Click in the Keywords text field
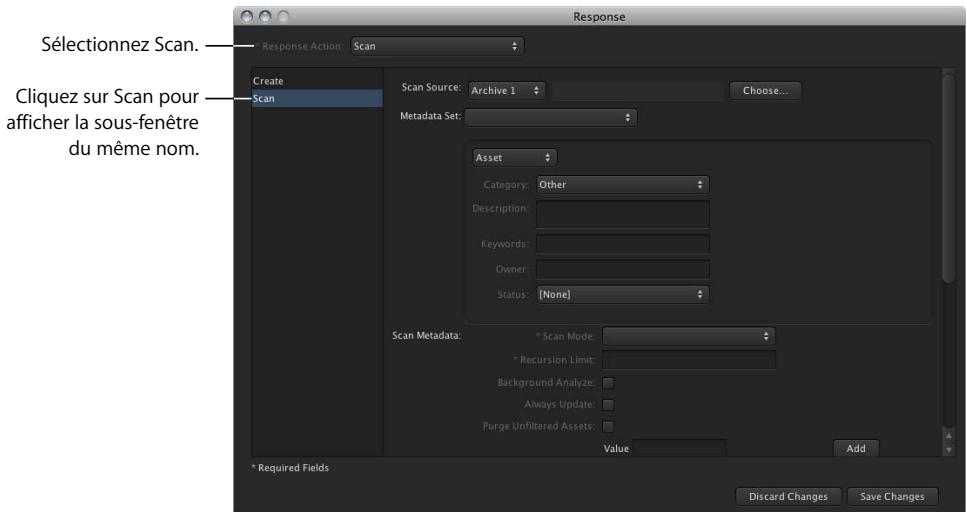This screenshot has width=967, height=512. [x=623, y=244]
